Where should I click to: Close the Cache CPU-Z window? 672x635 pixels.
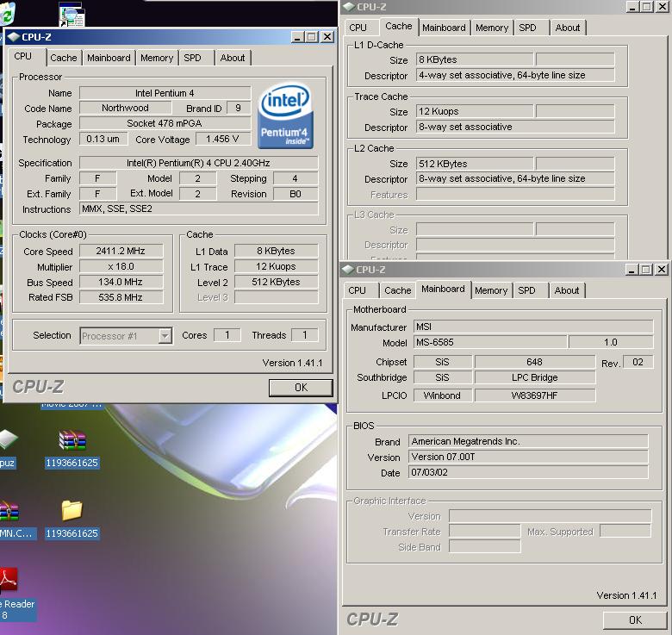pos(662,6)
